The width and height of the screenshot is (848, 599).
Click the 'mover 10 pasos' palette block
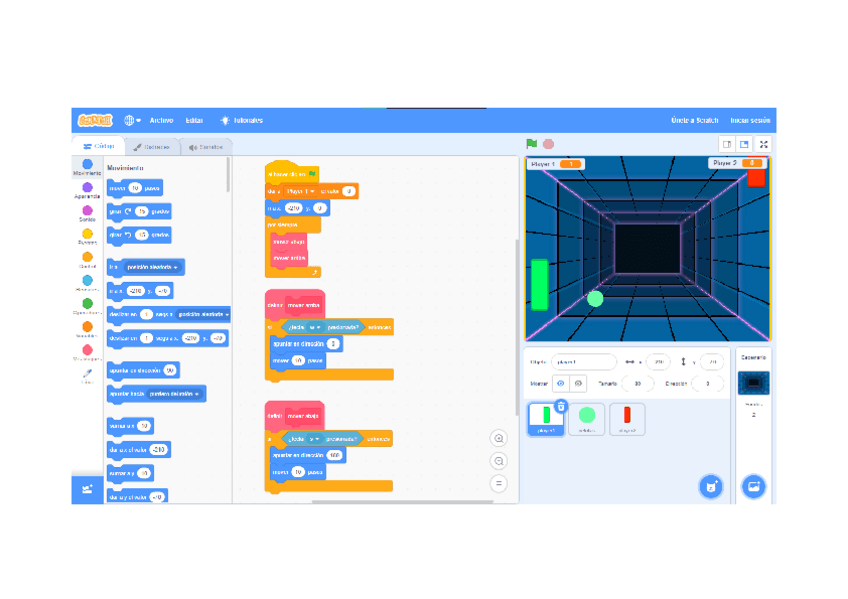135,188
